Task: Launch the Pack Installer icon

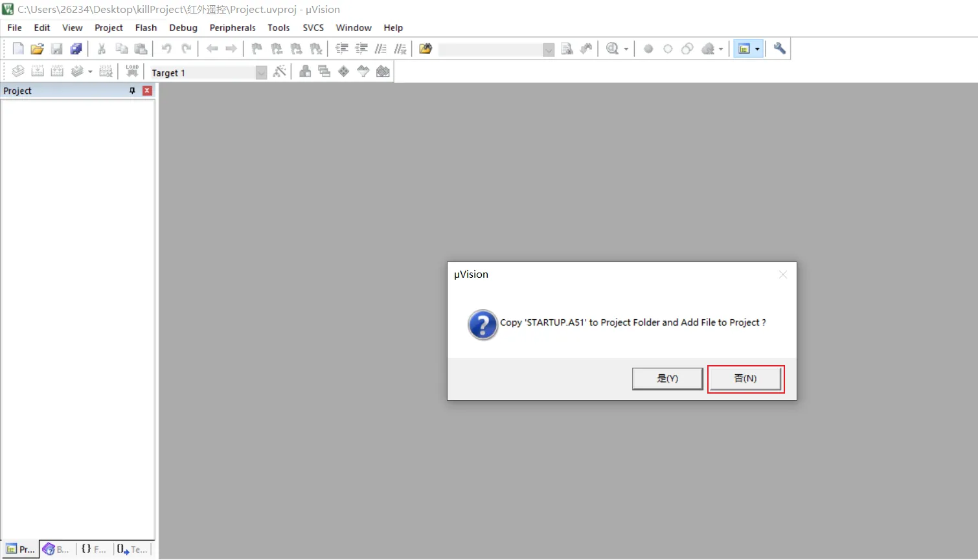Action: point(383,71)
